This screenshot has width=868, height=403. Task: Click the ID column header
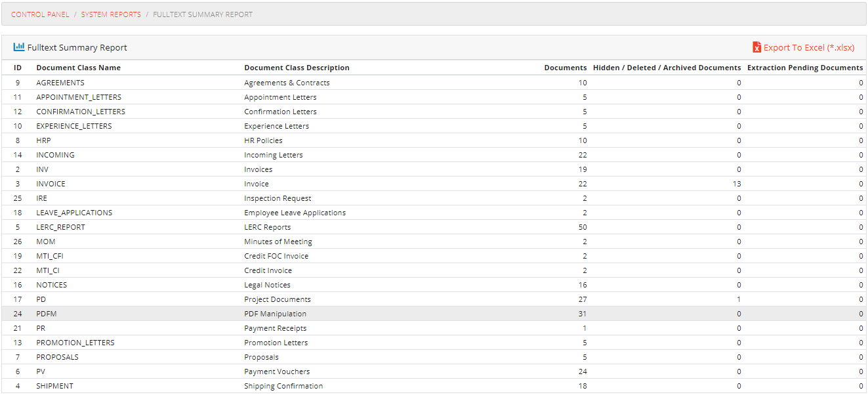pos(18,68)
